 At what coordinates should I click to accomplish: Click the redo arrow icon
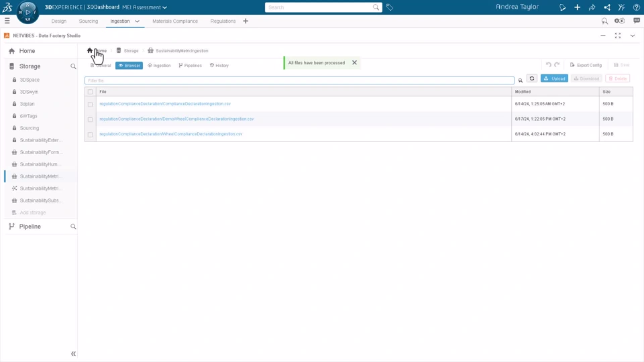557,65
